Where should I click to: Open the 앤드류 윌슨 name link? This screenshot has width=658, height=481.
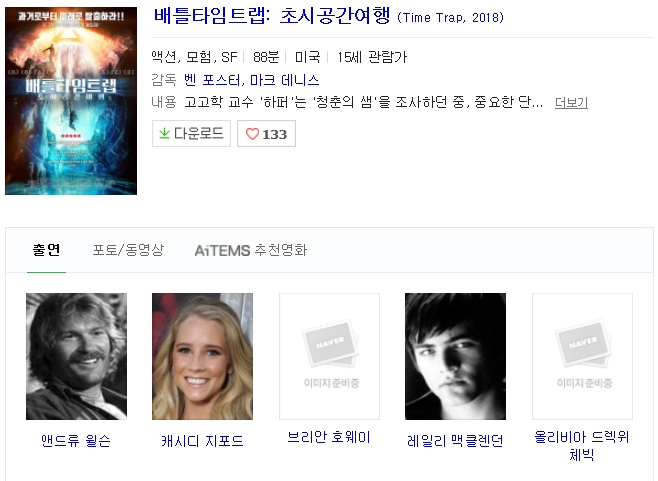click(x=76, y=441)
